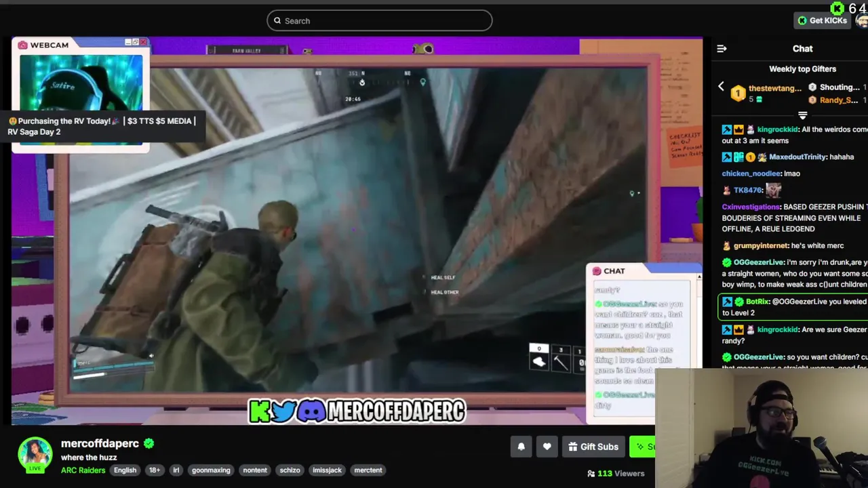This screenshot has height=488, width=868.
Task: Click the crown badge next to kingrockkid's weirdos message
Action: 738,129
